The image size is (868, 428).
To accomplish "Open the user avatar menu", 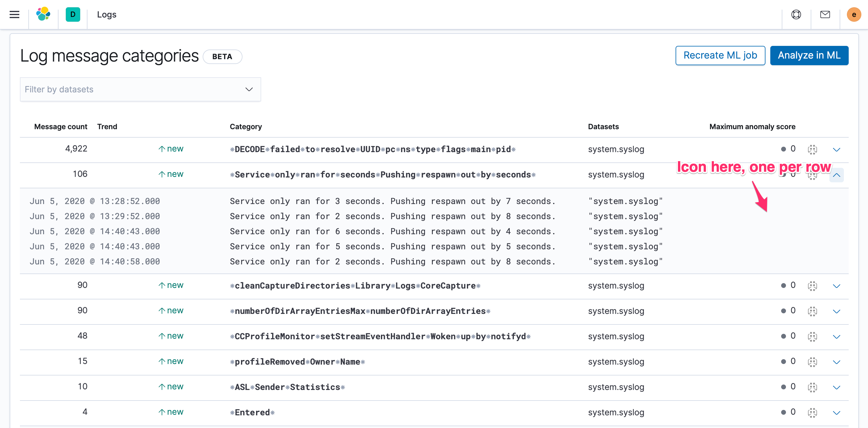I will coord(854,14).
